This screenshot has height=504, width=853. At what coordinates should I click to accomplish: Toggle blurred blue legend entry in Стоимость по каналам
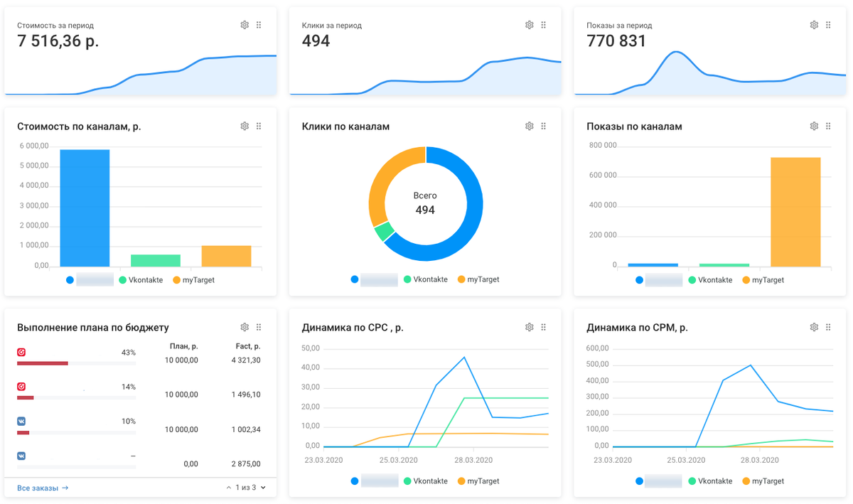pos(90,280)
